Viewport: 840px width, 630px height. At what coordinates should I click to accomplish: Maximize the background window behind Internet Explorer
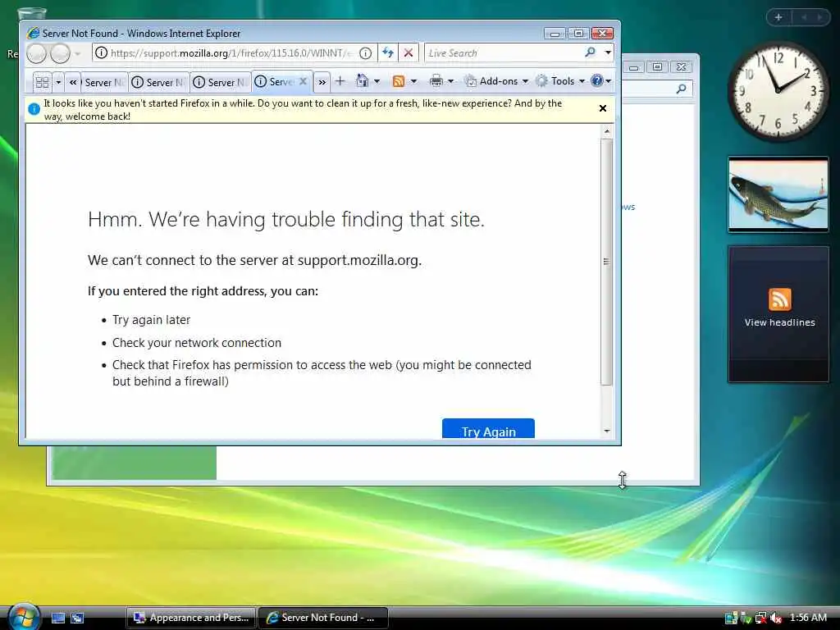(657, 67)
